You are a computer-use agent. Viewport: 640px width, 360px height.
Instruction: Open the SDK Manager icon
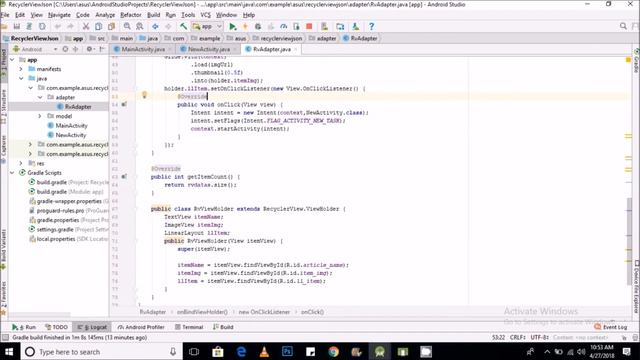[x=356, y=26]
